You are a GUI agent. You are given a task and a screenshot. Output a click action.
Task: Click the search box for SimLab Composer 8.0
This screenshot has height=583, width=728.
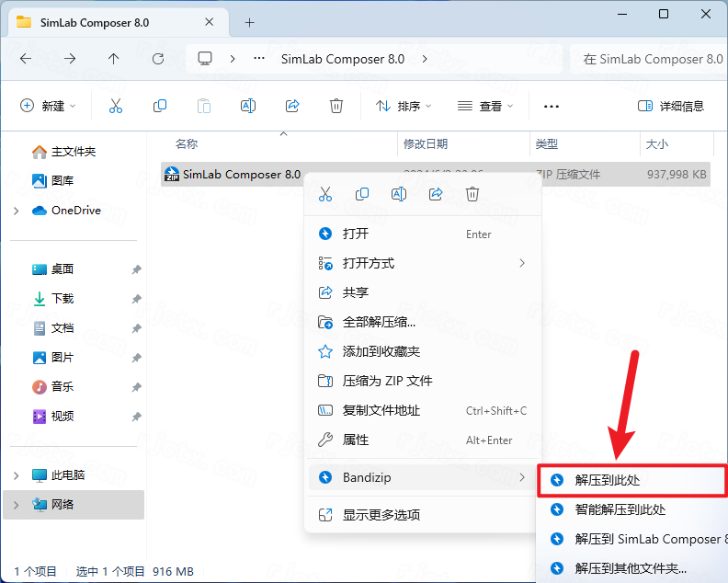[x=649, y=59]
